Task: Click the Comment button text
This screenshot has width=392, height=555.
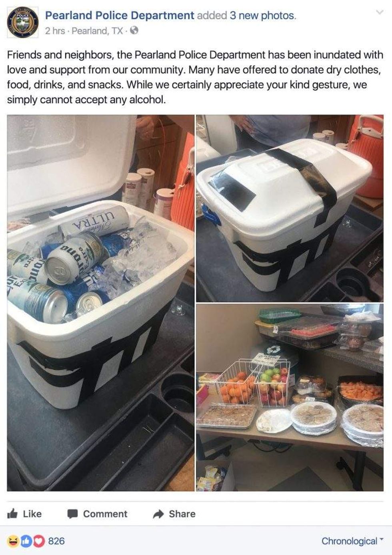Action: [x=105, y=514]
